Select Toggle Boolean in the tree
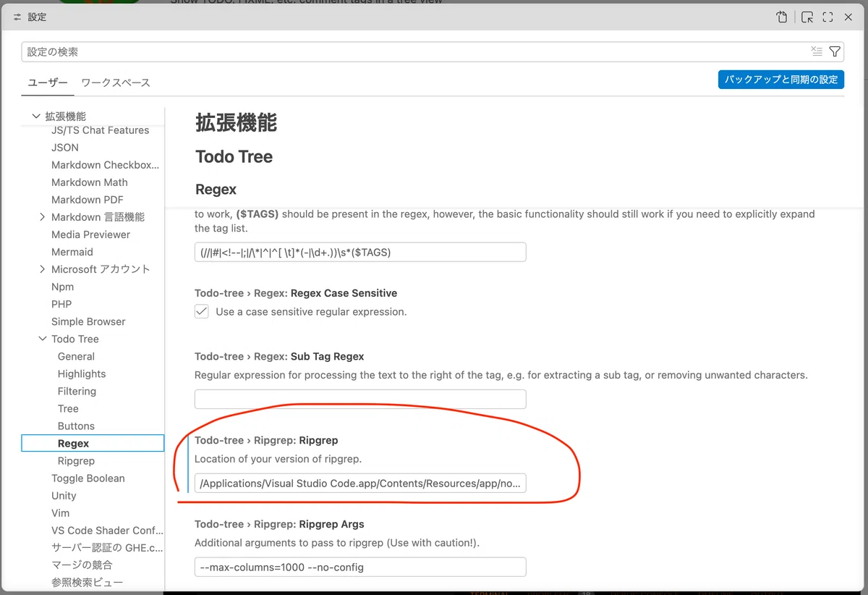The width and height of the screenshot is (868, 595). coord(88,478)
